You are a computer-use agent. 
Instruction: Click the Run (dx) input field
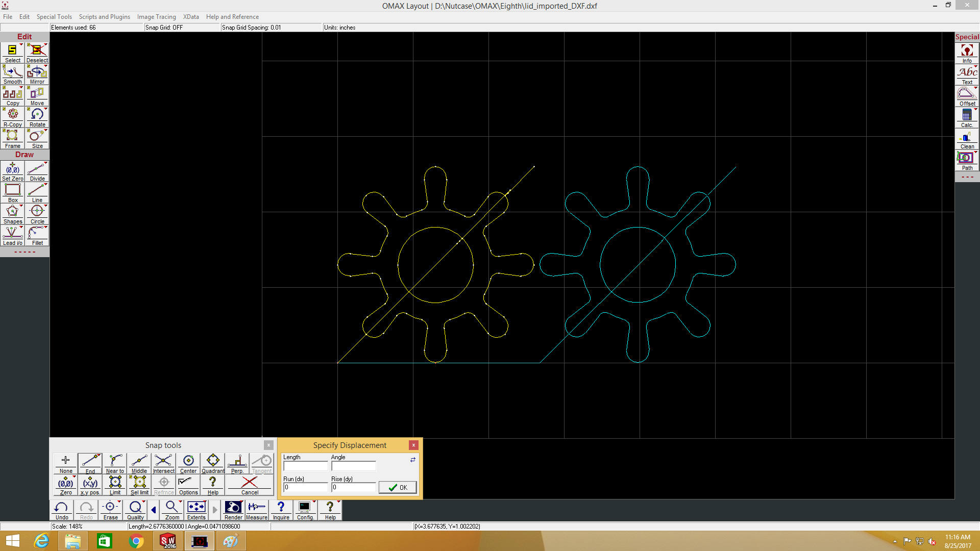point(305,488)
